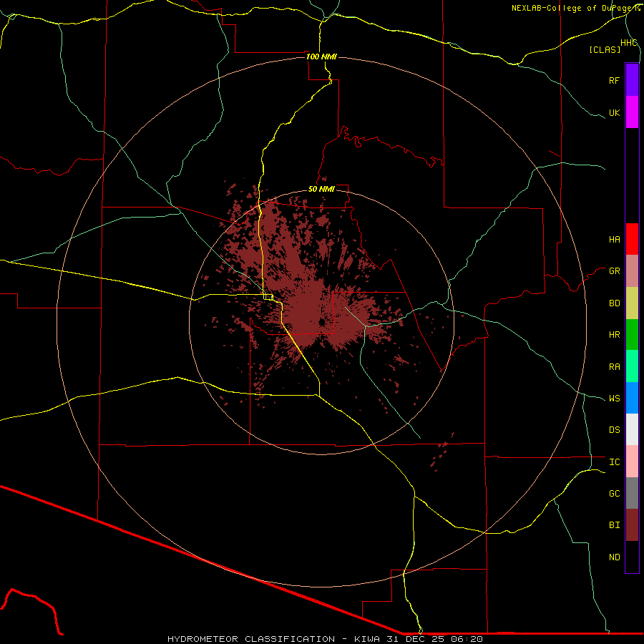The height and width of the screenshot is (644, 644).
Task: Select the GR pink legend swatch
Action: click(x=632, y=271)
